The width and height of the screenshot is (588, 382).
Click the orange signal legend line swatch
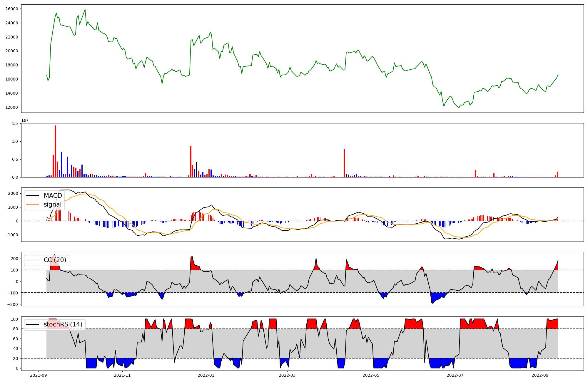(32, 205)
